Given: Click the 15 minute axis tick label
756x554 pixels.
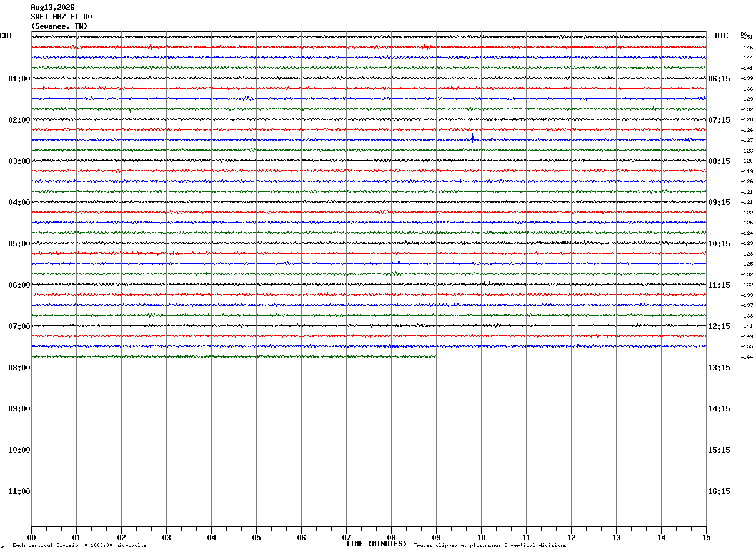Looking at the screenshot, I should pyautogui.click(x=706, y=538).
